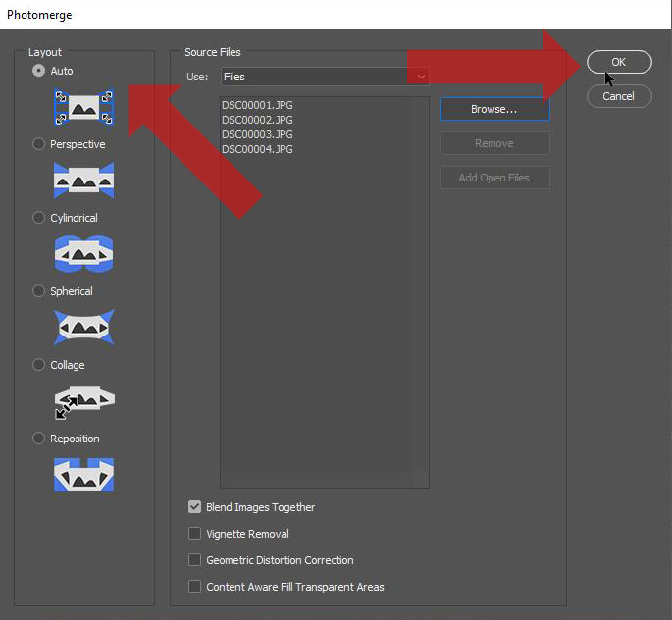Click the Auto layout thumbnail icon

83,107
